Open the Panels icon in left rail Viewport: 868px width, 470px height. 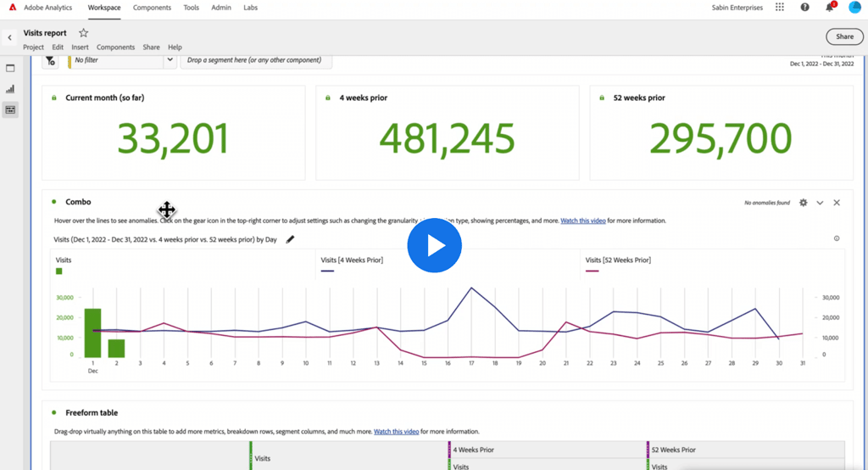10,68
